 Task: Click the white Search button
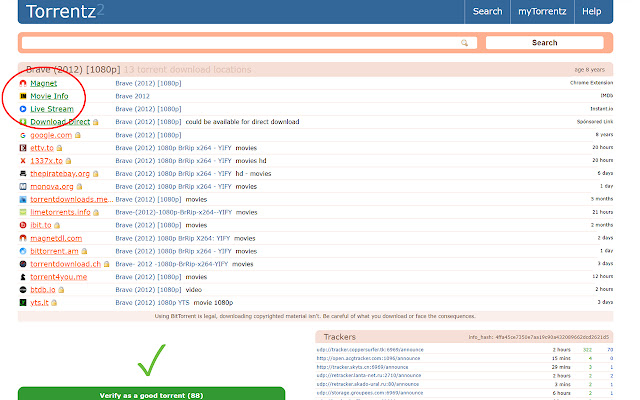coord(544,43)
